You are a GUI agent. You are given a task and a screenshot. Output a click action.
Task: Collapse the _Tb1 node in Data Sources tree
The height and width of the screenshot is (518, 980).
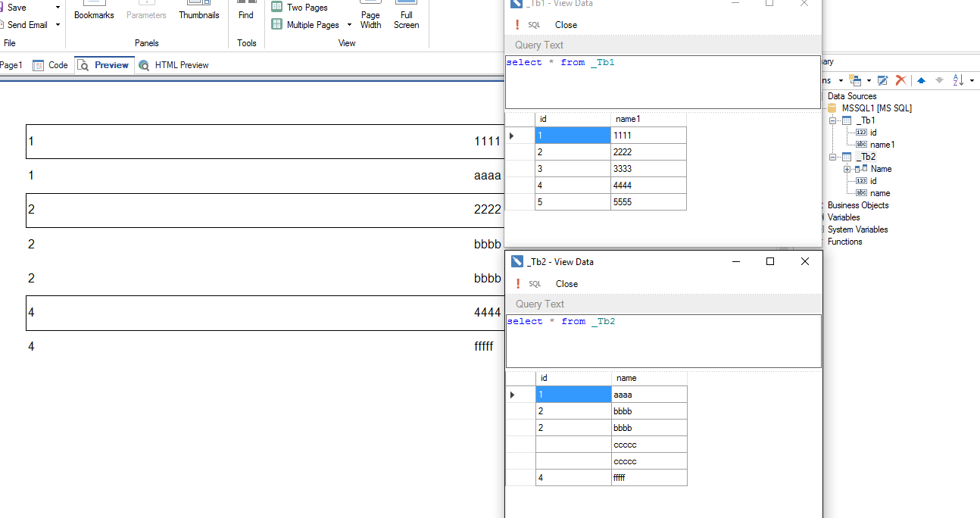tap(832, 120)
